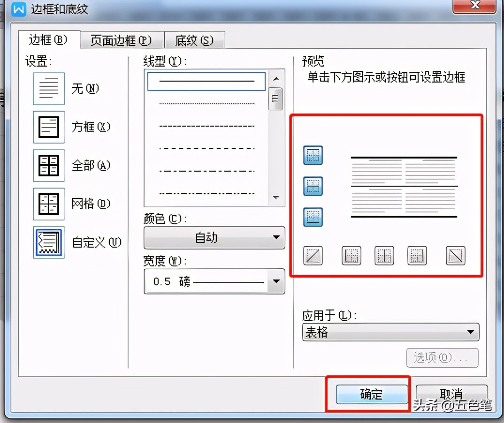Click the 确定 button to confirm

[x=372, y=394]
